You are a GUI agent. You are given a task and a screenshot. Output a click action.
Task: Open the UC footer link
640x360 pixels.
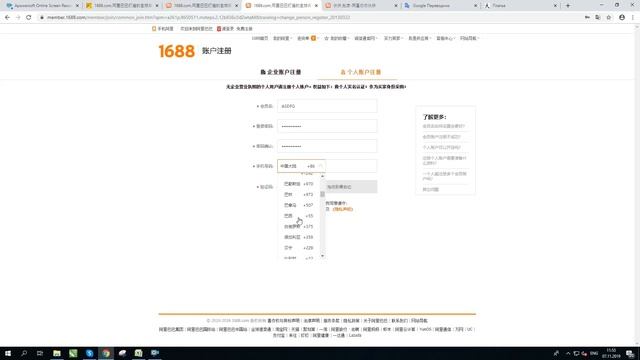click(x=470, y=329)
